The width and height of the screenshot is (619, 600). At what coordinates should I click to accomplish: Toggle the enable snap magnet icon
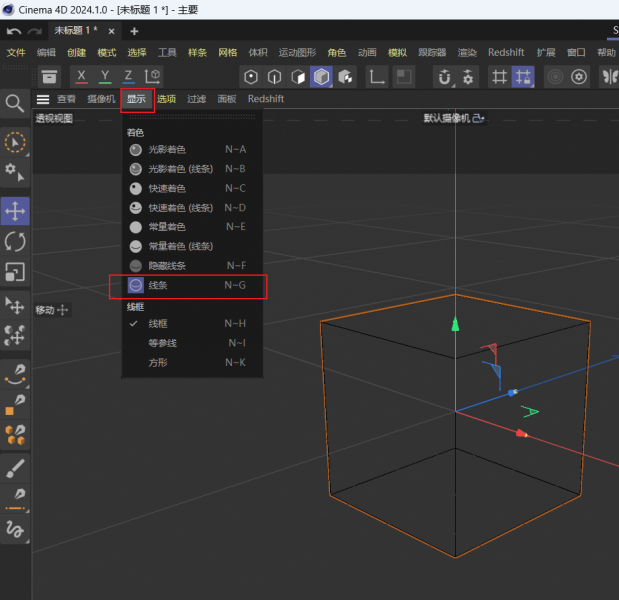(445, 77)
